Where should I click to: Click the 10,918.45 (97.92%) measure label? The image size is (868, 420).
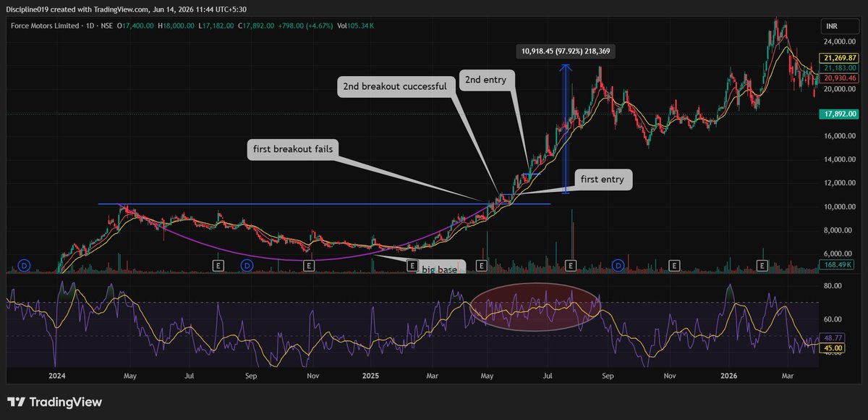point(566,51)
